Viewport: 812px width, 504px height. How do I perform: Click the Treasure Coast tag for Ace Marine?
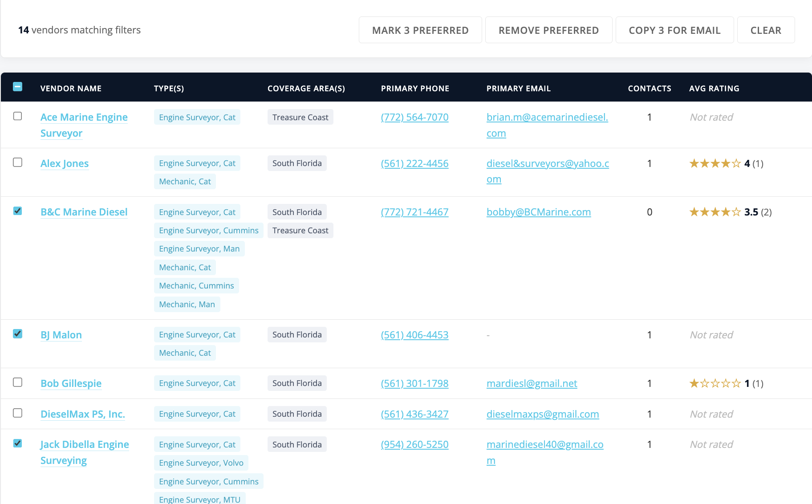click(x=300, y=117)
